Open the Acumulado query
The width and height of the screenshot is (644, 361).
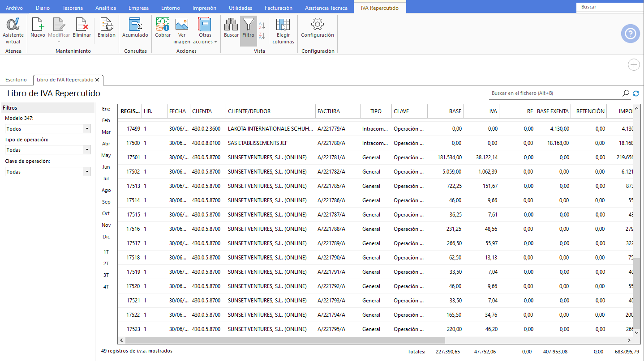135,28
